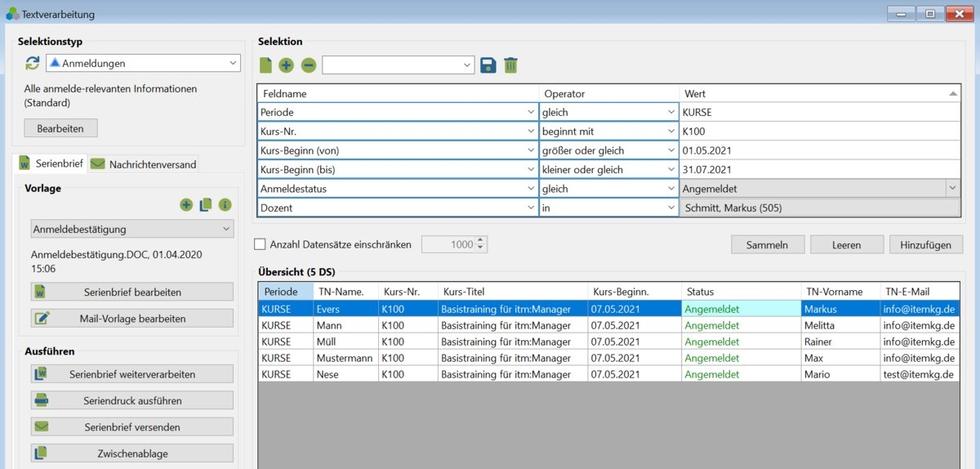The width and height of the screenshot is (980, 469).
Task: Select the Serienbrief tab
Action: pyautogui.click(x=51, y=163)
